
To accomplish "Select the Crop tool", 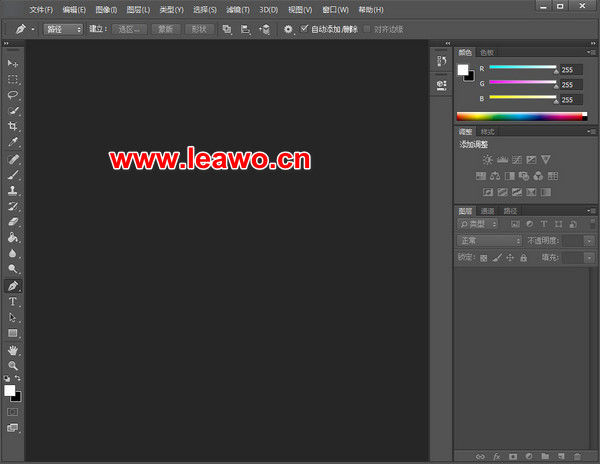I will [13, 126].
